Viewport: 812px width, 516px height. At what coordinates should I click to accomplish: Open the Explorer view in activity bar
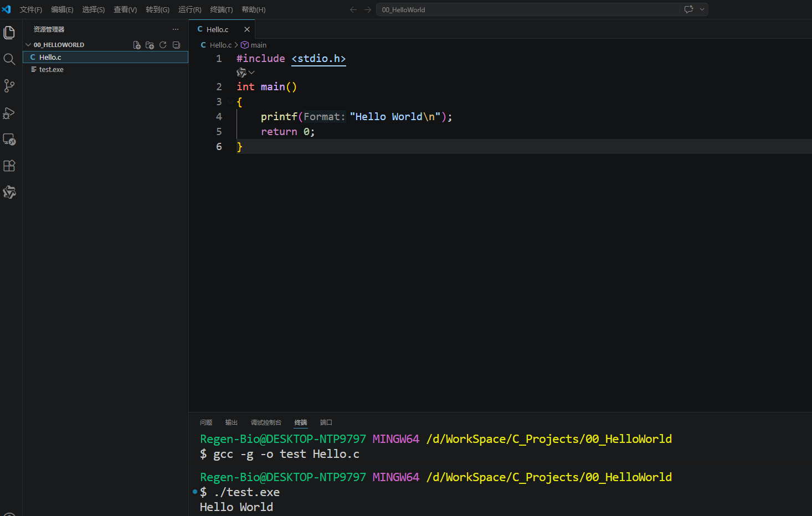9,33
